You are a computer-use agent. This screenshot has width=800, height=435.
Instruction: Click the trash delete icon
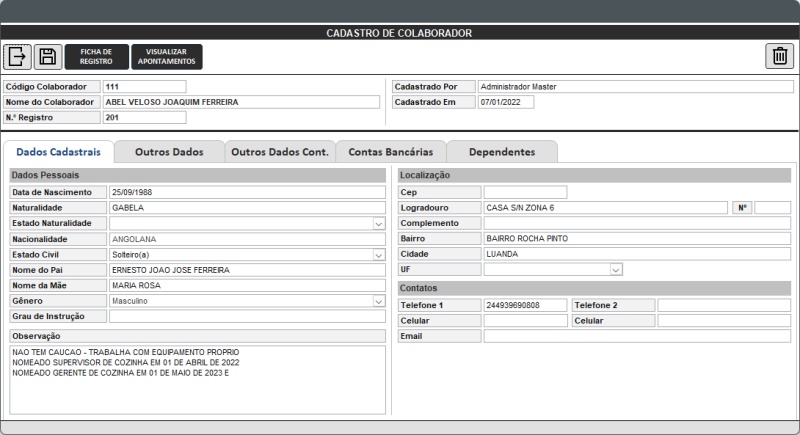point(780,57)
